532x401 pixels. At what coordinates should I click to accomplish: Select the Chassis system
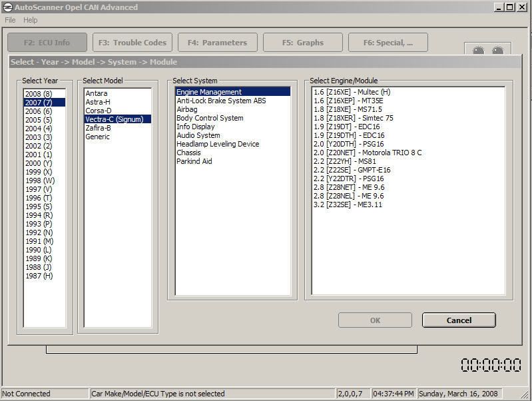[x=233, y=153]
